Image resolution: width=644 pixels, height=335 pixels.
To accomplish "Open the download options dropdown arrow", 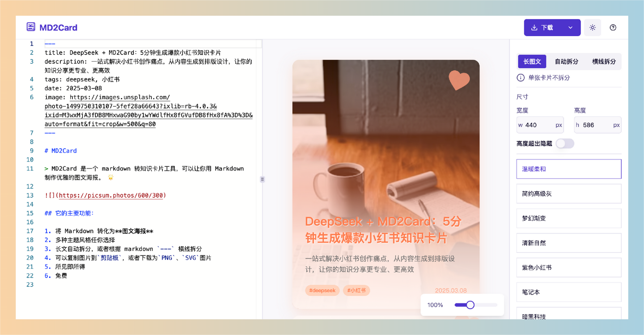I will click(570, 28).
